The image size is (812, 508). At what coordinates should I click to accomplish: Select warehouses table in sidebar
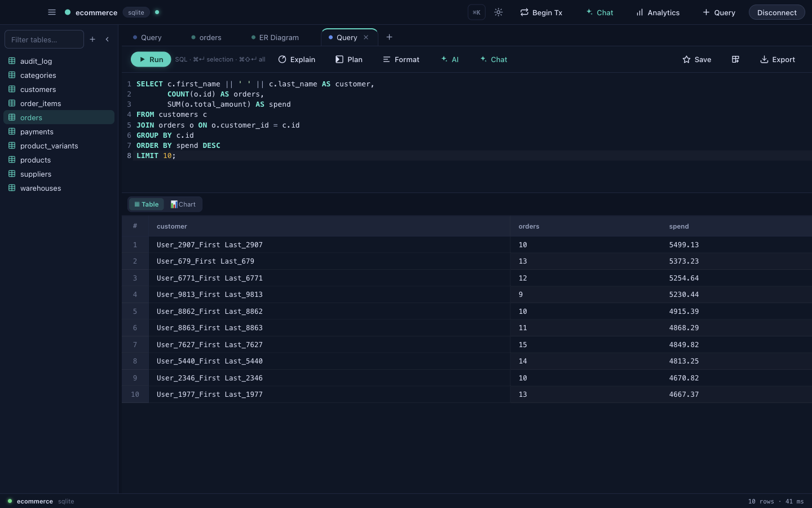(59, 188)
